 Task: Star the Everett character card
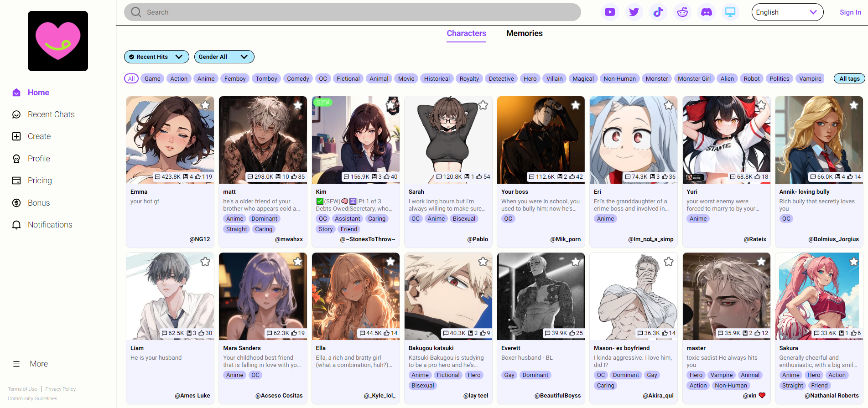point(576,262)
